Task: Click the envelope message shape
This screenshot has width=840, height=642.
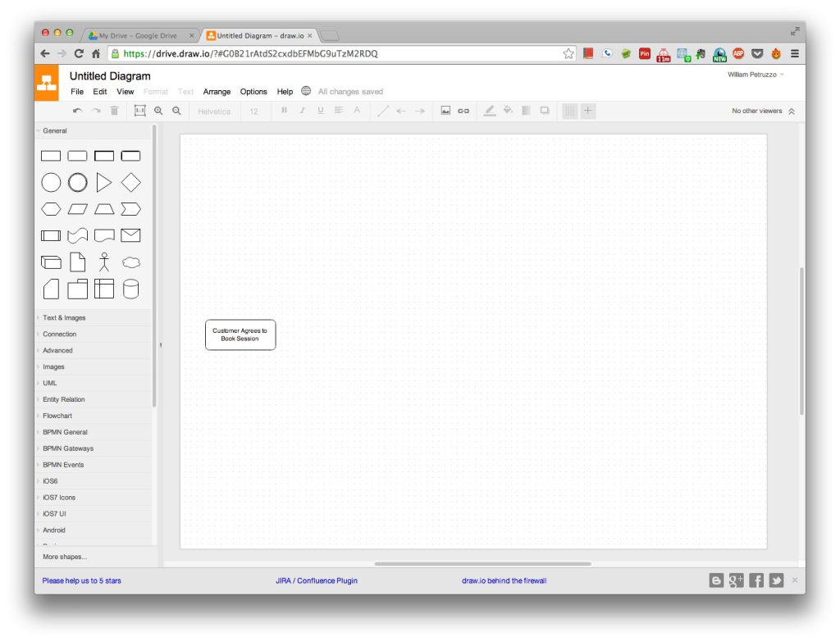Action: [x=130, y=236]
